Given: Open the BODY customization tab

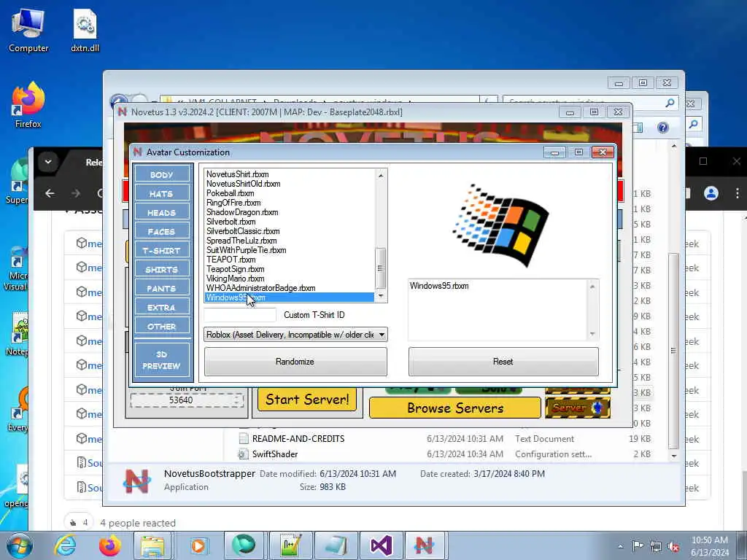Looking at the screenshot, I should (x=162, y=175).
